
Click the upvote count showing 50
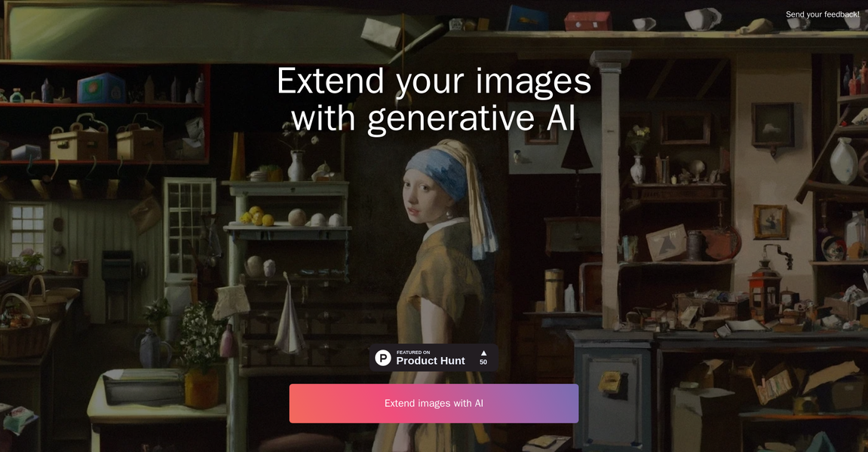483,362
